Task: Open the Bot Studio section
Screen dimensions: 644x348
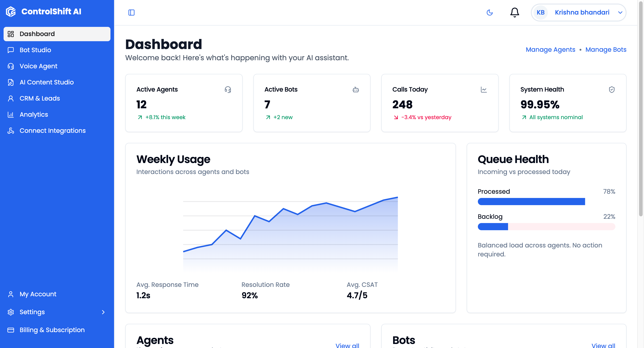Action: pos(36,50)
